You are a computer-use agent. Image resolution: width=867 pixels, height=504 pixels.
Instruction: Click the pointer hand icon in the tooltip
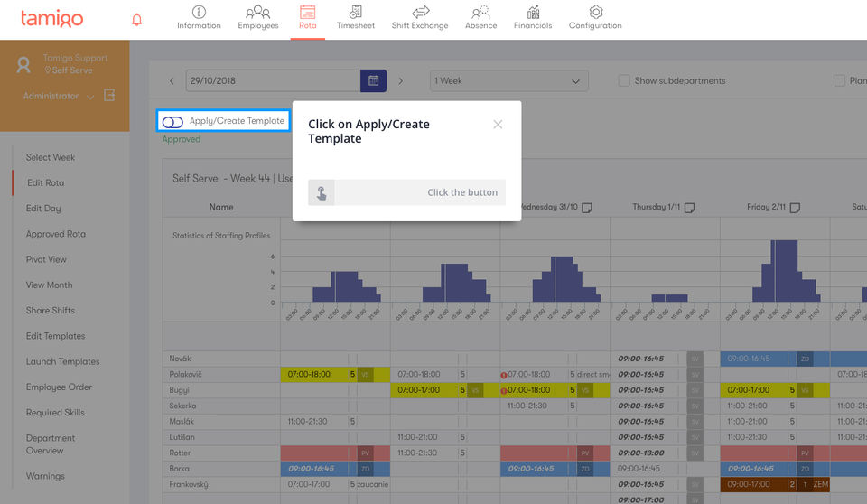[x=322, y=192]
